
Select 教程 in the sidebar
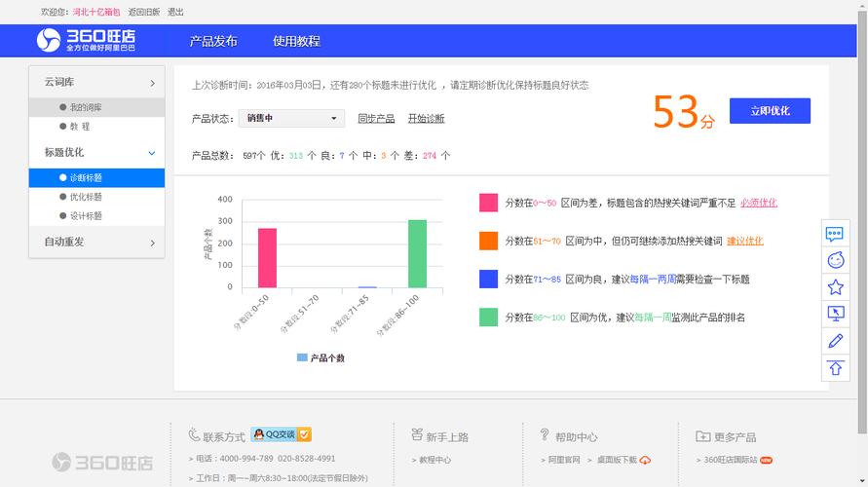pos(96,127)
